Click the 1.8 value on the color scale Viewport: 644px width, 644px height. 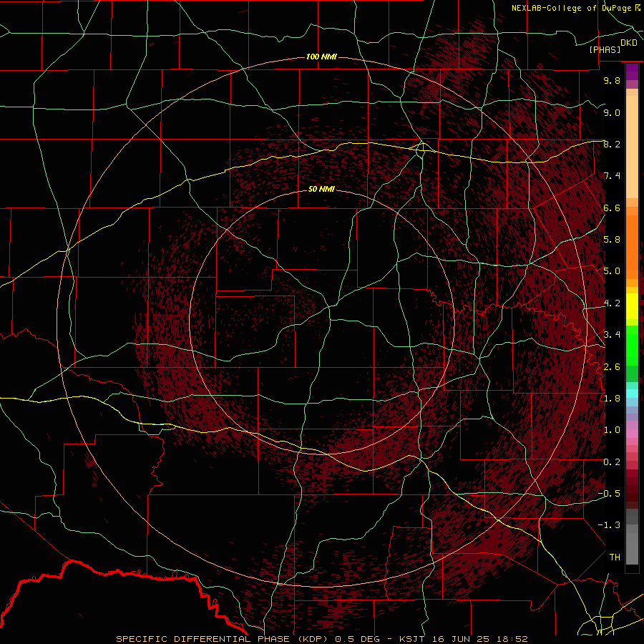612,399
